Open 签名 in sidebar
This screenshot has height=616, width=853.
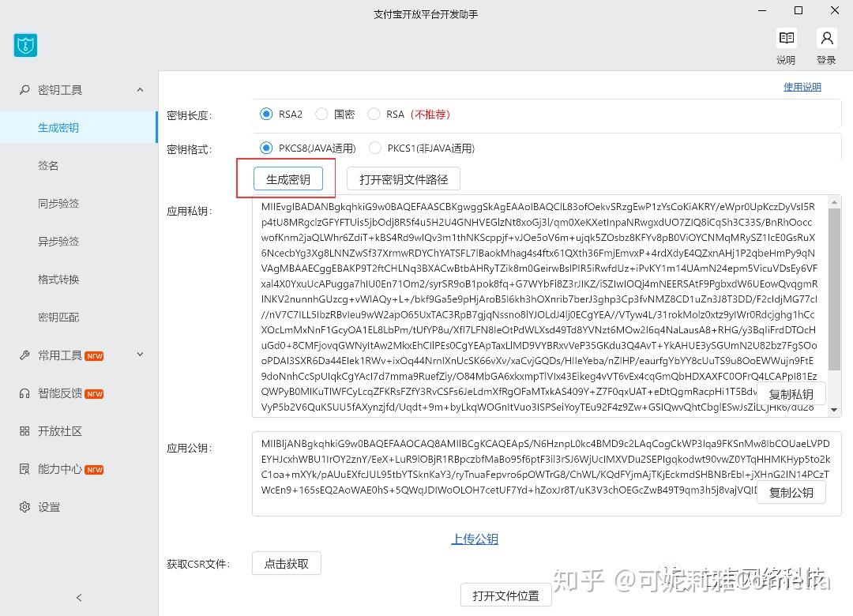click(48, 165)
